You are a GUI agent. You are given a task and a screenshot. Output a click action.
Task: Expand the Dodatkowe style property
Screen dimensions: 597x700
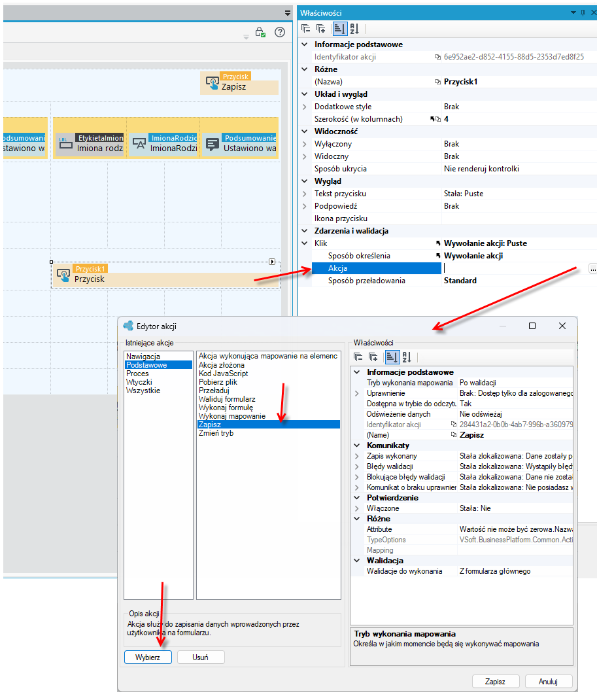(x=305, y=107)
